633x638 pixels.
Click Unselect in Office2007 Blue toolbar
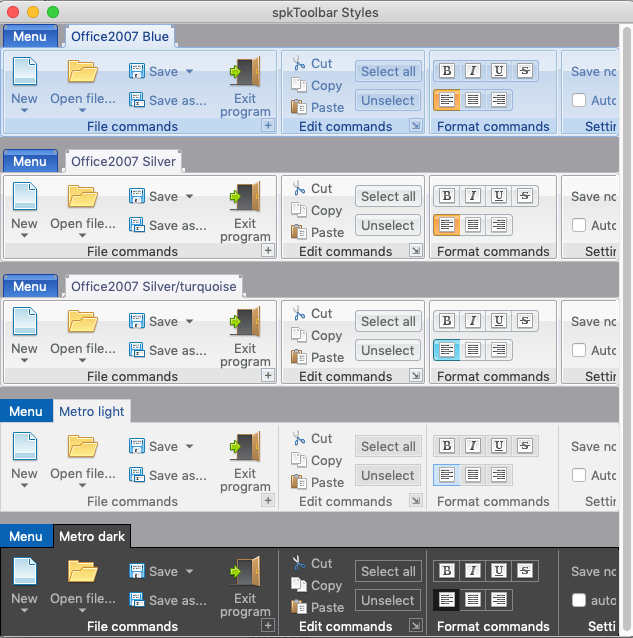click(x=388, y=100)
